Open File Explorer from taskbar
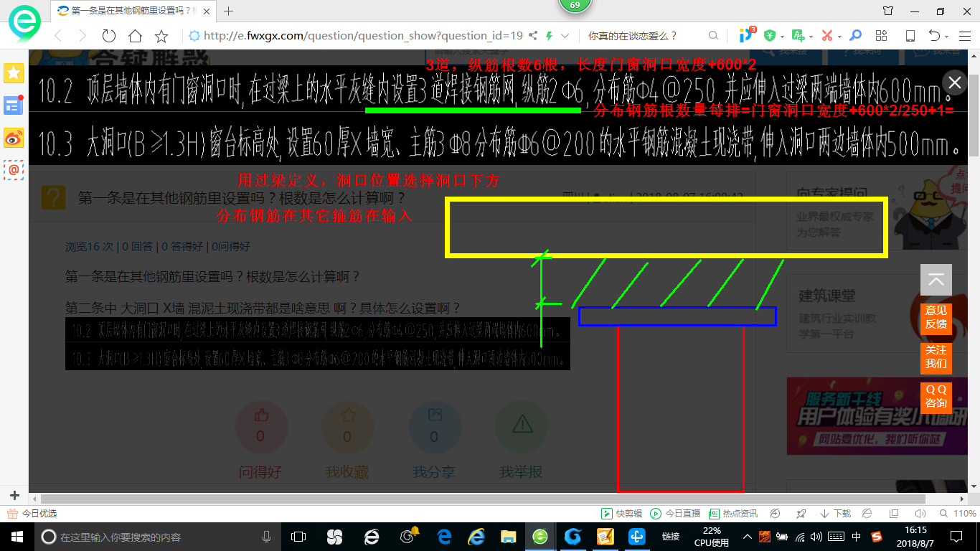Image resolution: width=980 pixels, height=551 pixels. click(x=508, y=536)
